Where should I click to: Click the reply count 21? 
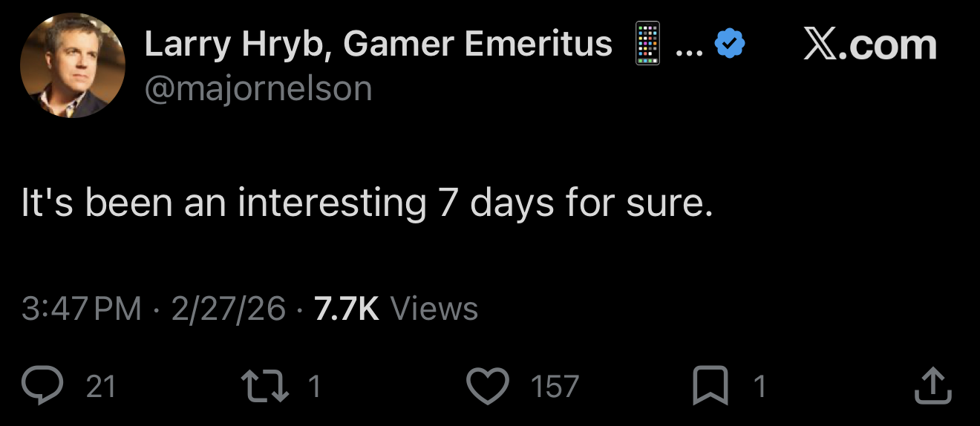click(101, 387)
